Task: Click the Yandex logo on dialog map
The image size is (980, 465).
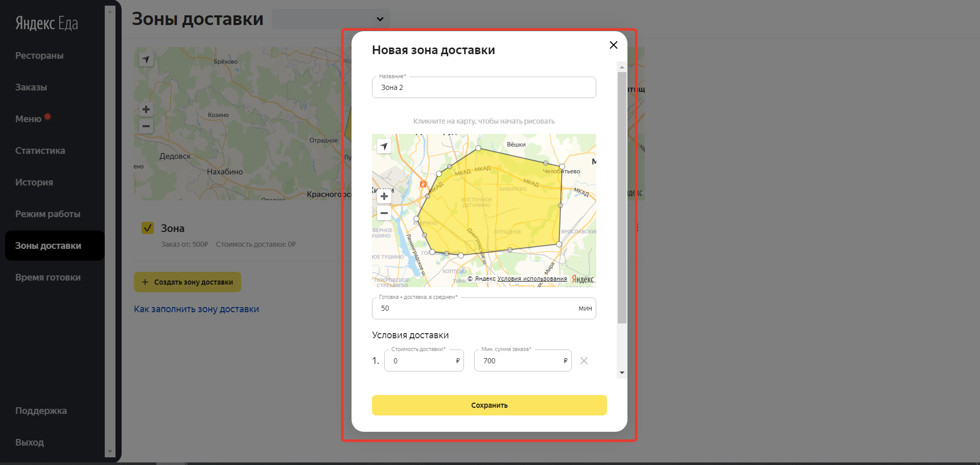Action: pos(582,279)
